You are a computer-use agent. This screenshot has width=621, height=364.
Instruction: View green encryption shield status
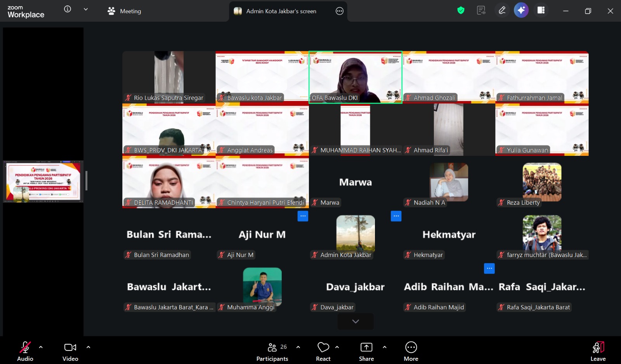461,10
